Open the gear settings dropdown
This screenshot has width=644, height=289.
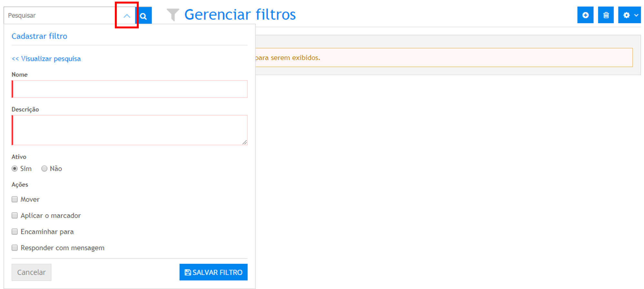[629, 15]
